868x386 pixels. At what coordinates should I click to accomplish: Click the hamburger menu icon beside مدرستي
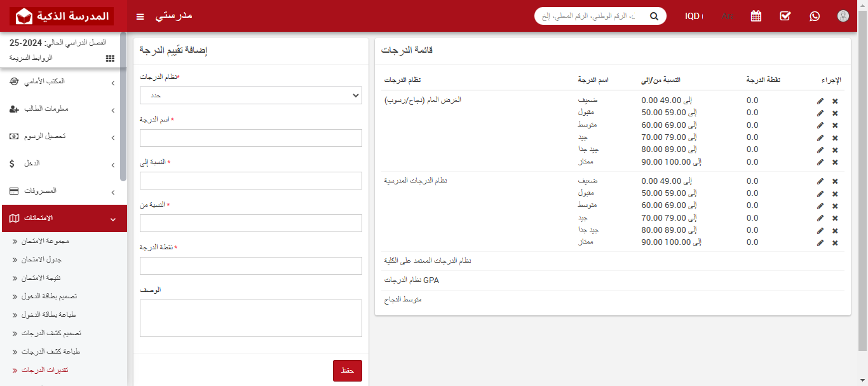coord(140,17)
